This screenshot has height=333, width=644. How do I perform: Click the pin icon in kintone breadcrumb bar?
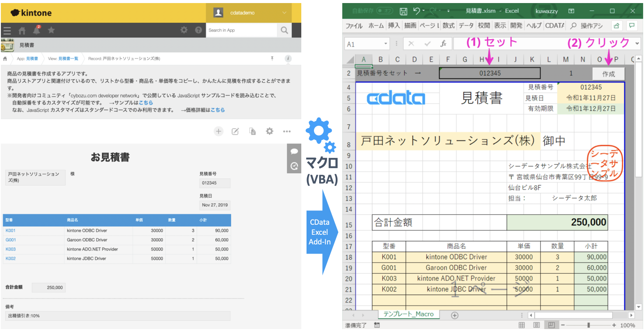pyautogui.click(x=273, y=58)
